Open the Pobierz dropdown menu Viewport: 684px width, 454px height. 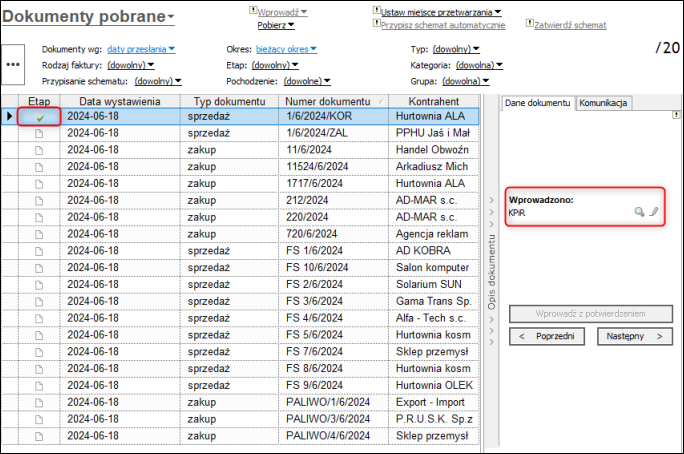(x=276, y=25)
